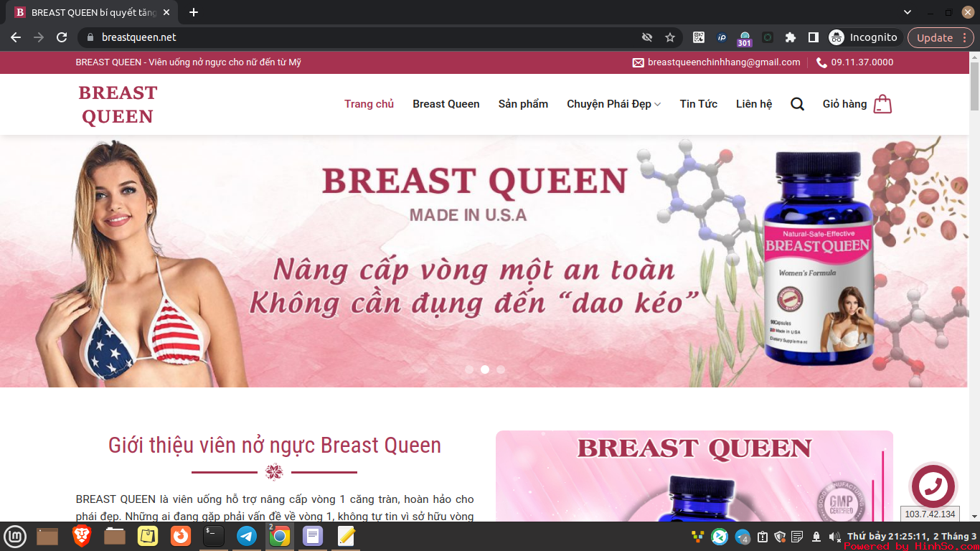The image size is (980, 551).
Task: Open the Breast Queen menu item
Action: click(x=446, y=104)
